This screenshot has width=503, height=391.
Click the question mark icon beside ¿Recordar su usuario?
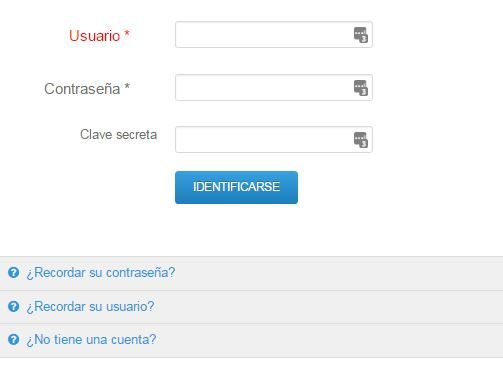(x=14, y=306)
